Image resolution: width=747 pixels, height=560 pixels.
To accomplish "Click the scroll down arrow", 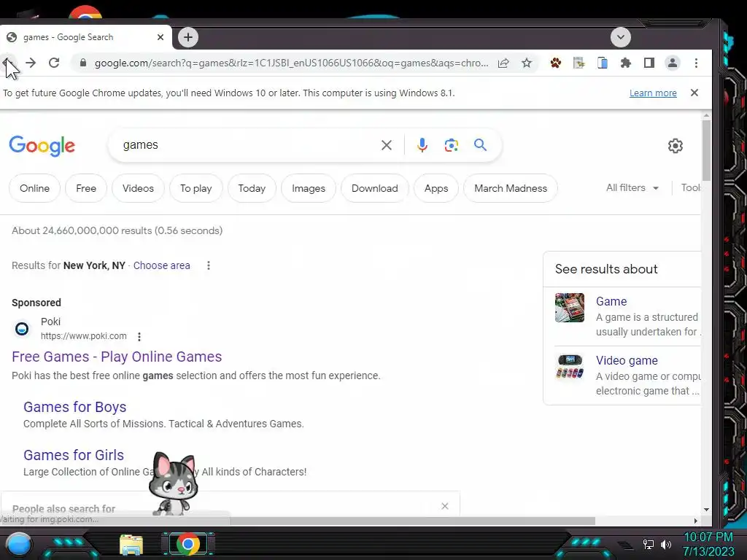I will coord(706,510).
